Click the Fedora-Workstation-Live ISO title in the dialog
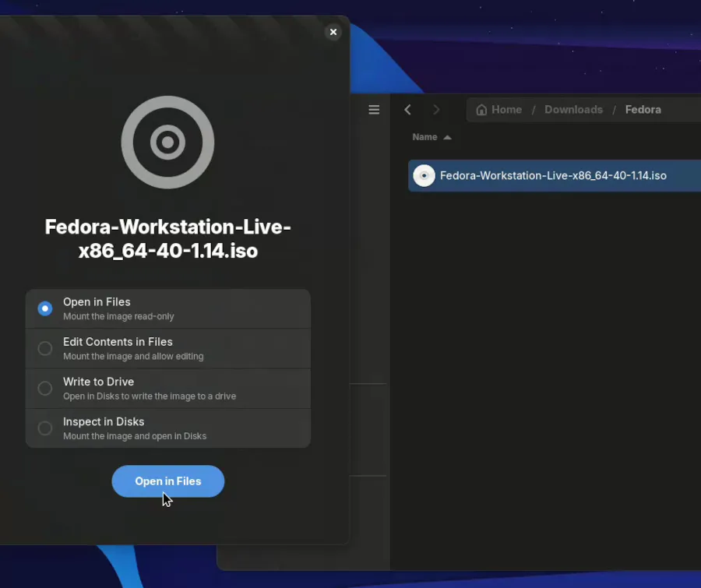Screen dimensions: 701x588 [168, 239]
